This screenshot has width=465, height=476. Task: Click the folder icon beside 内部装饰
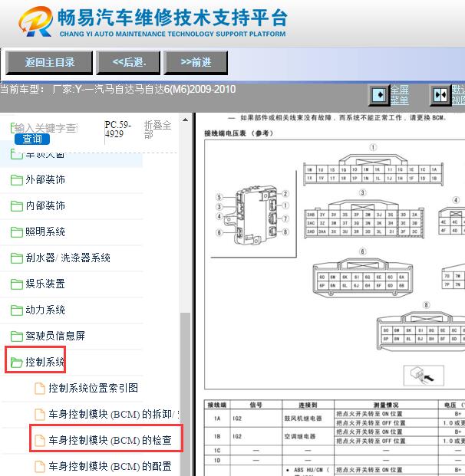click(17, 206)
